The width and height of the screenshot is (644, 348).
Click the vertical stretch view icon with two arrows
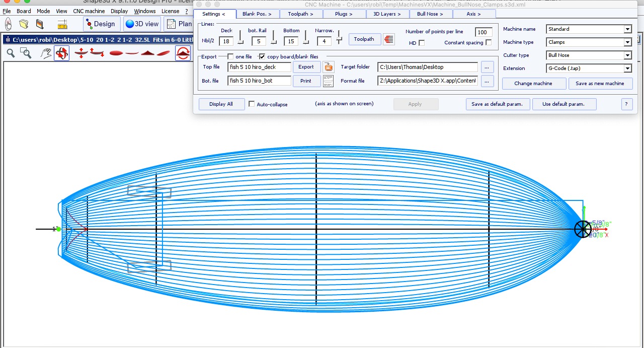[81, 53]
